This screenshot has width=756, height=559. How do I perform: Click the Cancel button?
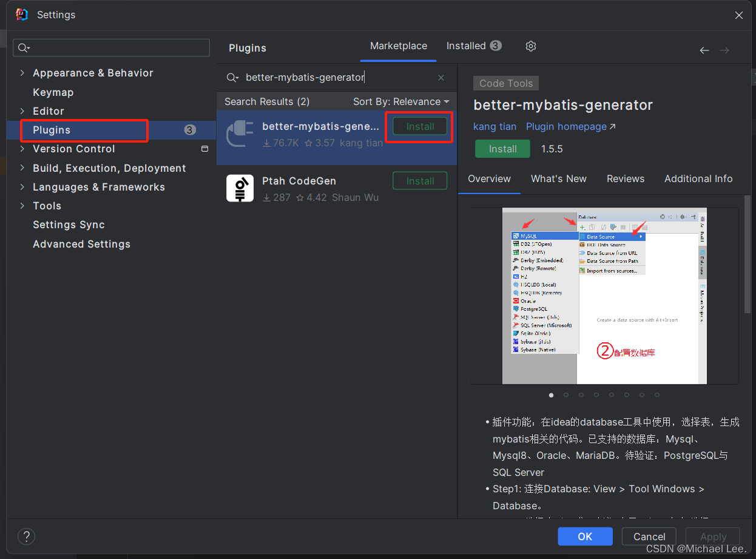[x=649, y=537]
